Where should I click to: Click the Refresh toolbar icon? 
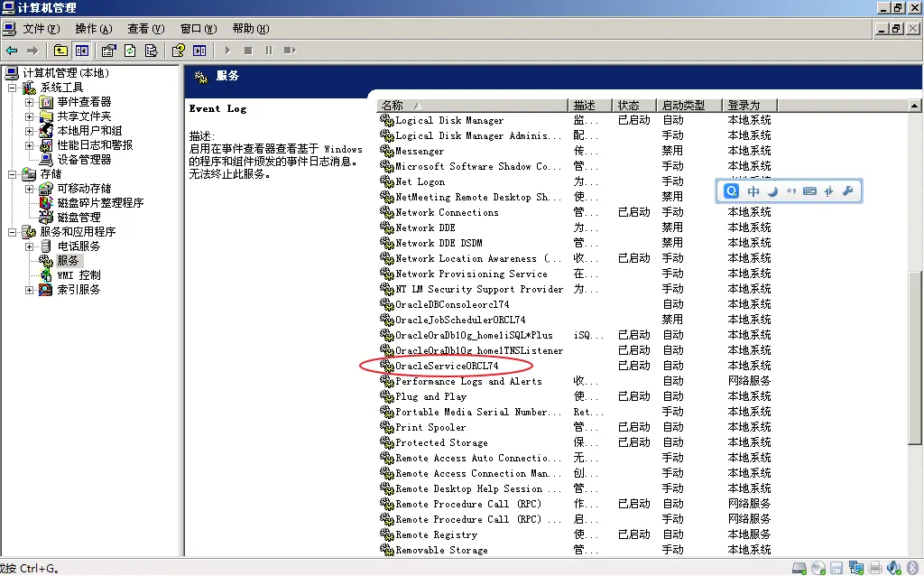(x=130, y=51)
